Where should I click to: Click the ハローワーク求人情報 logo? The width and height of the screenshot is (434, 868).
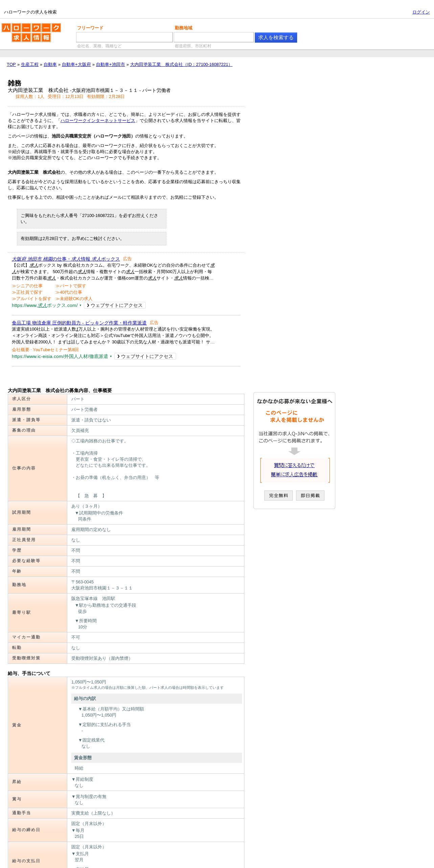click(31, 32)
